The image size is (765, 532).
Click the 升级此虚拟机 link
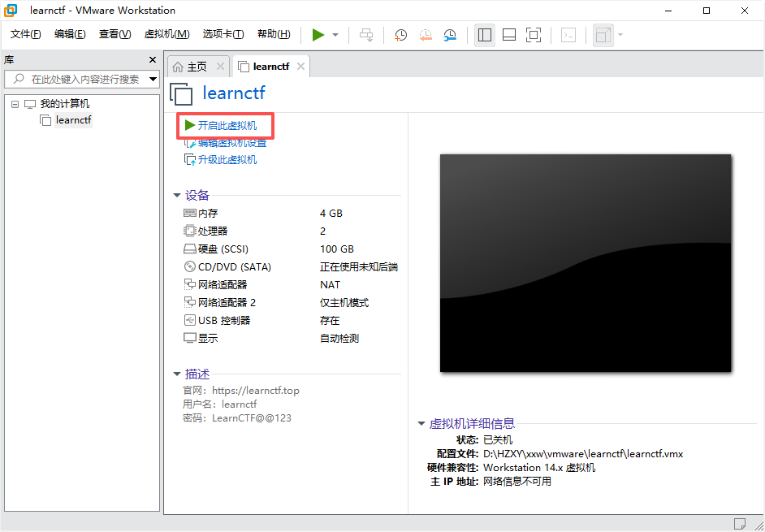point(227,160)
